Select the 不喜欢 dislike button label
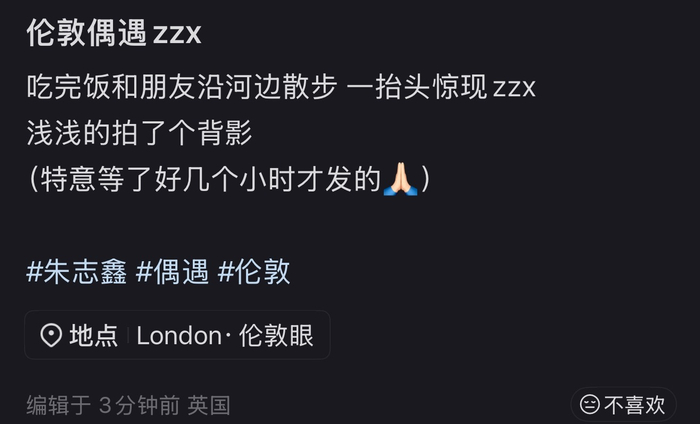 point(634,405)
